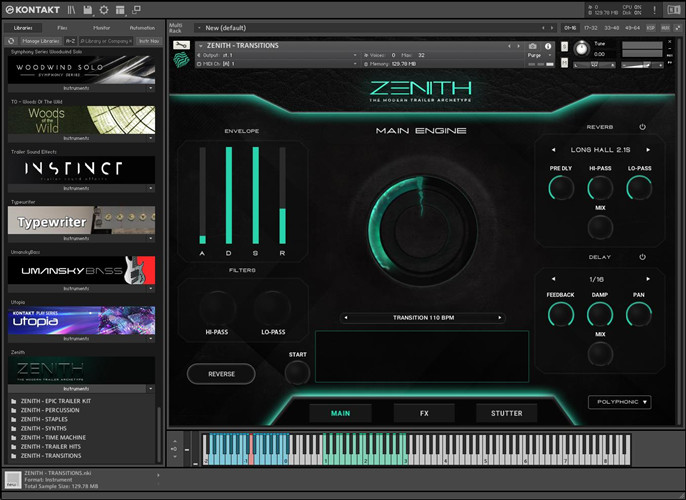The height and width of the screenshot is (500, 686).
Task: Click the Manage Libraries button
Action: (x=41, y=41)
